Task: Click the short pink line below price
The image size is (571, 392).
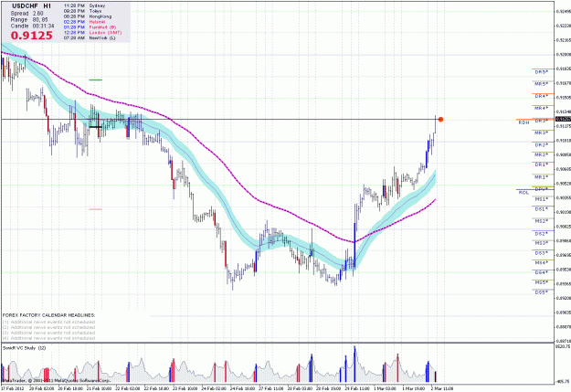Action: coord(96,209)
